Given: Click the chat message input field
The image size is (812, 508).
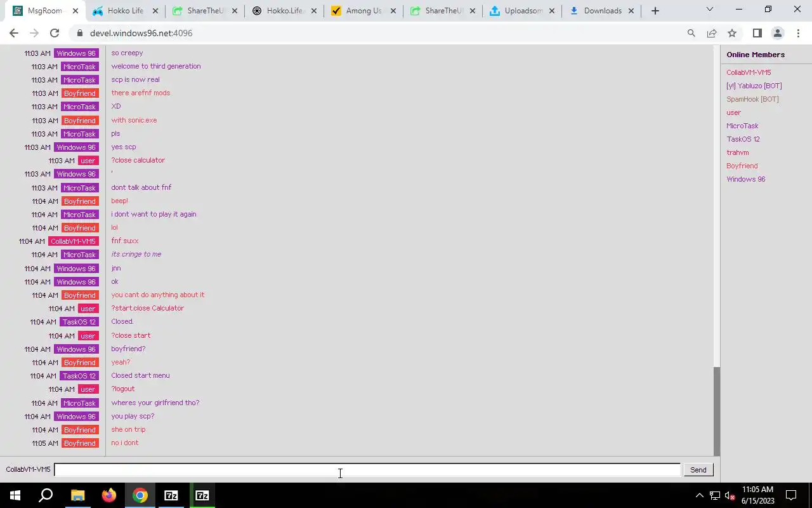Looking at the screenshot, I should click(x=367, y=470).
